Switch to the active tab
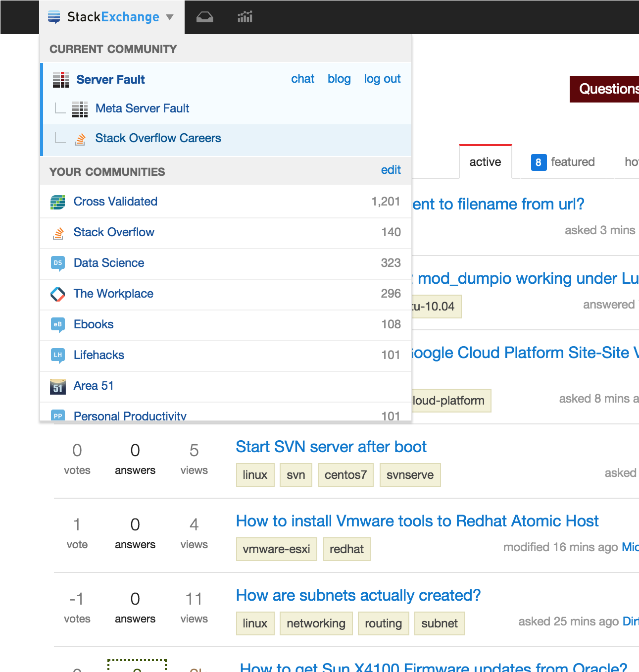Image resolution: width=639 pixels, height=672 pixels. coord(485,162)
